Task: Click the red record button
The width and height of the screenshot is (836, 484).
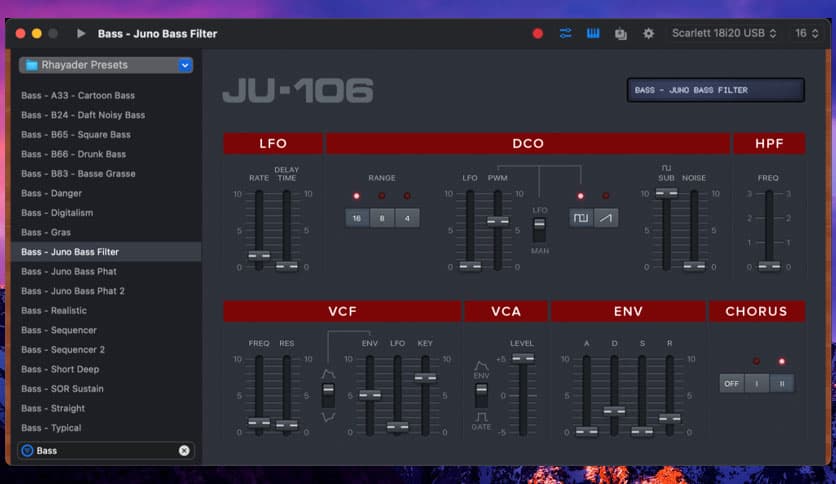Action: (538, 33)
